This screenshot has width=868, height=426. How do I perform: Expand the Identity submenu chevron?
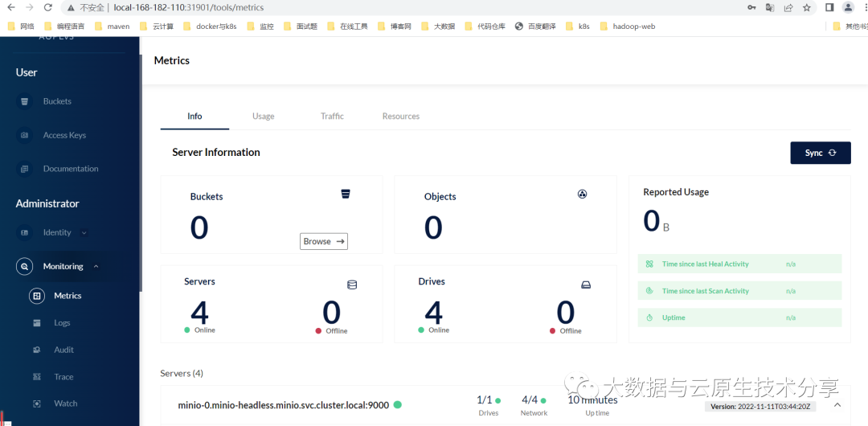[84, 232]
